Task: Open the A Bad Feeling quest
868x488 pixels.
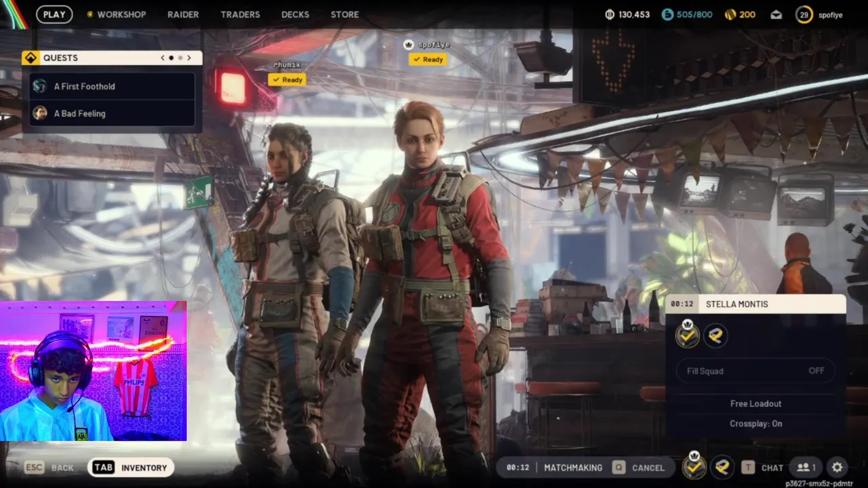Action: click(112, 113)
